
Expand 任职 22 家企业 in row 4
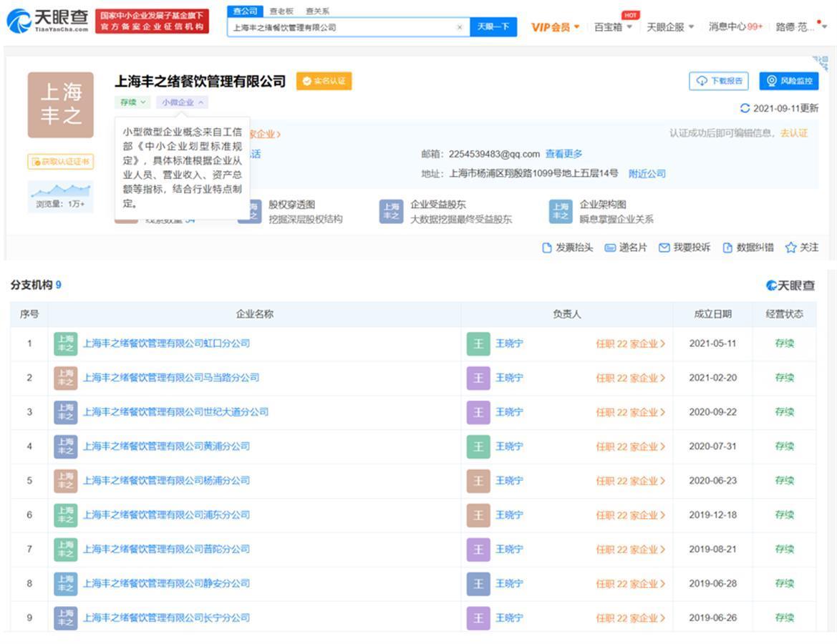point(630,447)
